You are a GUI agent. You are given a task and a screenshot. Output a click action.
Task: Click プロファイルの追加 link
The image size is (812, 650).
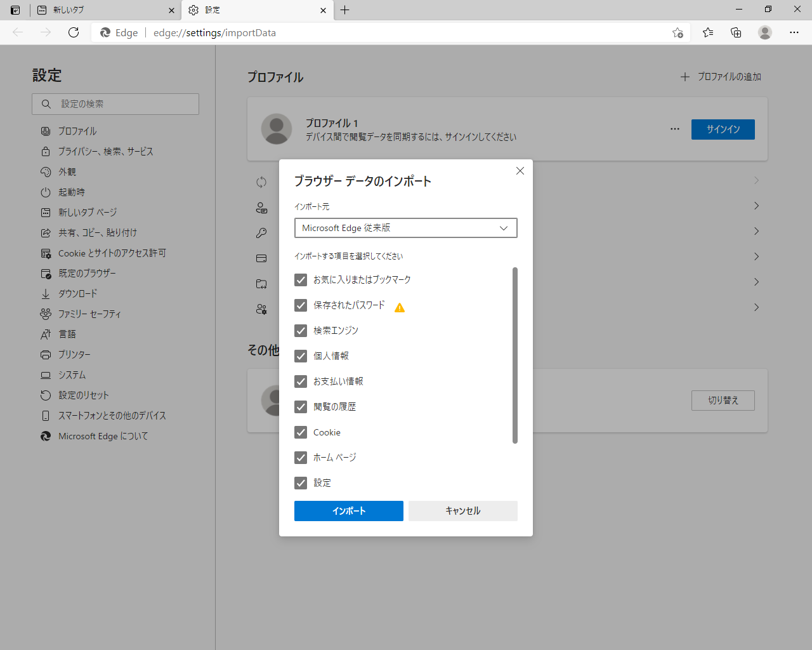[721, 77]
